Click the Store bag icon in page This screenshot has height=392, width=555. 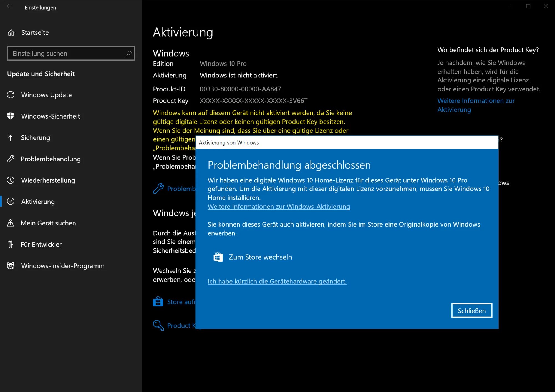(158, 302)
